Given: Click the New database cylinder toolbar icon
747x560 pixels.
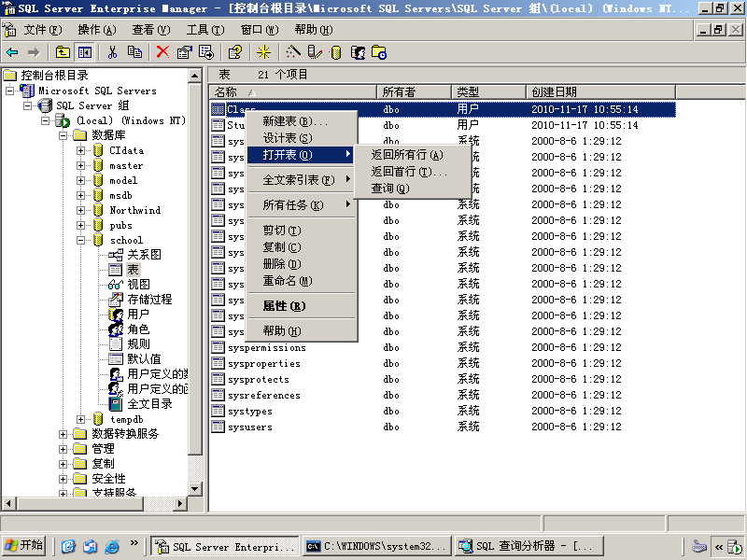Looking at the screenshot, I should pyautogui.click(x=336, y=52).
